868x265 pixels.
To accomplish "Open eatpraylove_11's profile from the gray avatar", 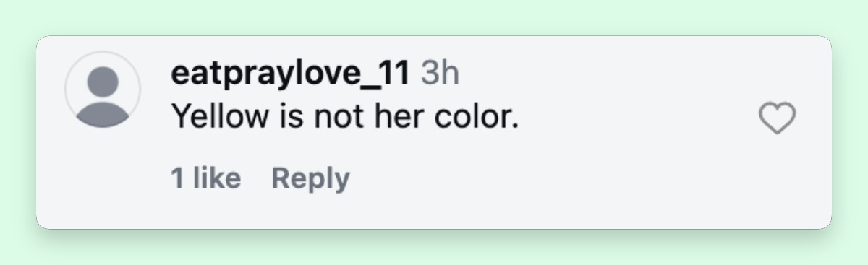I will pos(103,90).
